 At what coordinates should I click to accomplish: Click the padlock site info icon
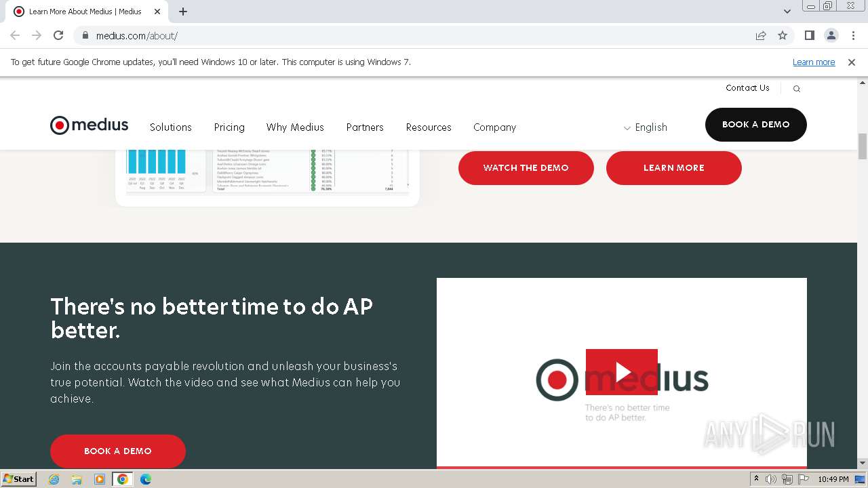(x=85, y=35)
